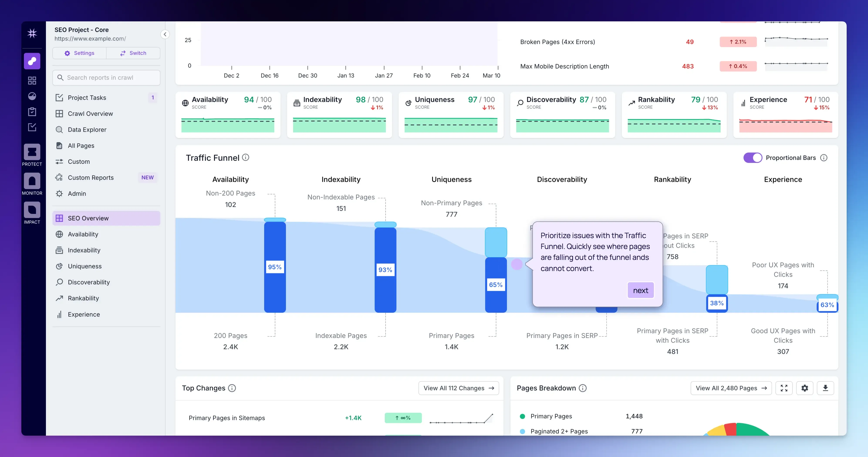Open Pages Breakdown settings gear
Viewport: 868px width, 457px height.
805,388
